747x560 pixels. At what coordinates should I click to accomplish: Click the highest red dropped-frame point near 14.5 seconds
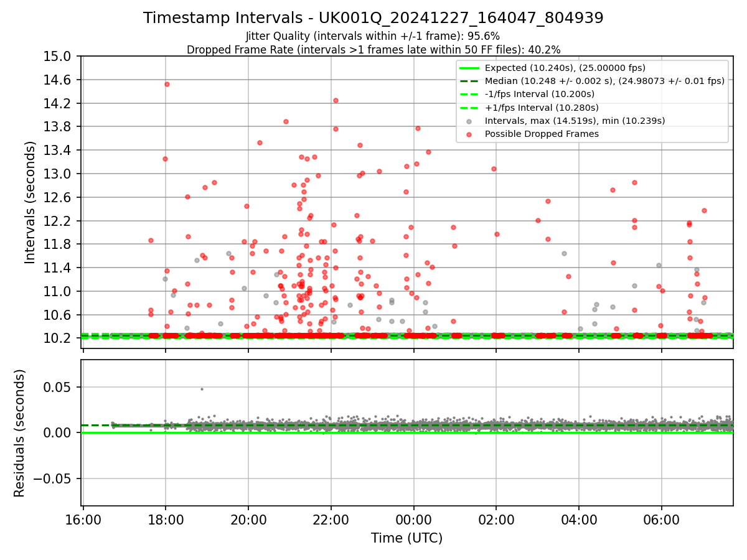pos(167,84)
